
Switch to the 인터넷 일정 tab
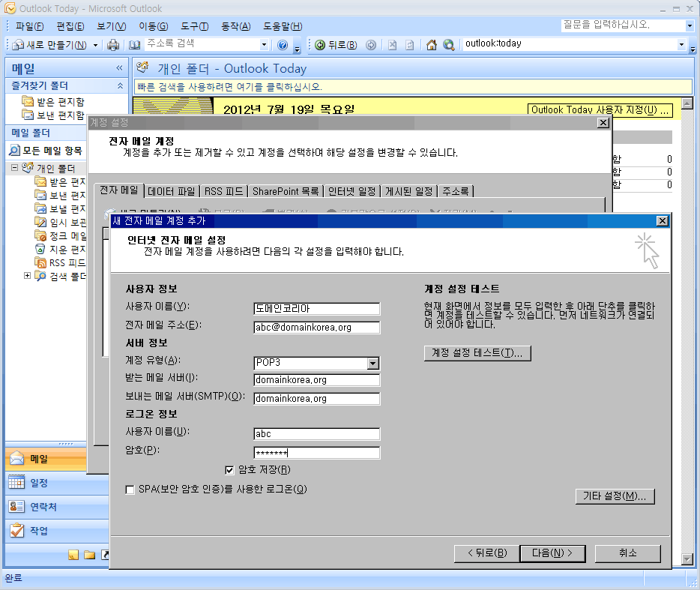point(351,191)
